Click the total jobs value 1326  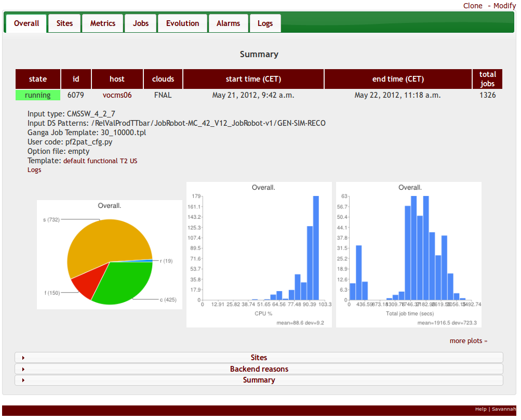pos(487,95)
